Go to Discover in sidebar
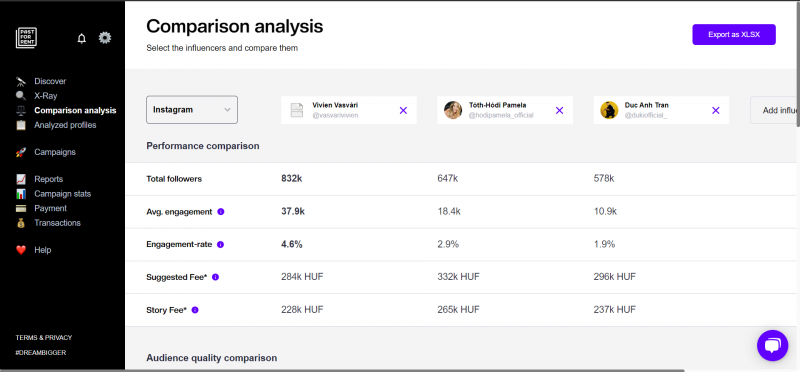 click(50, 81)
